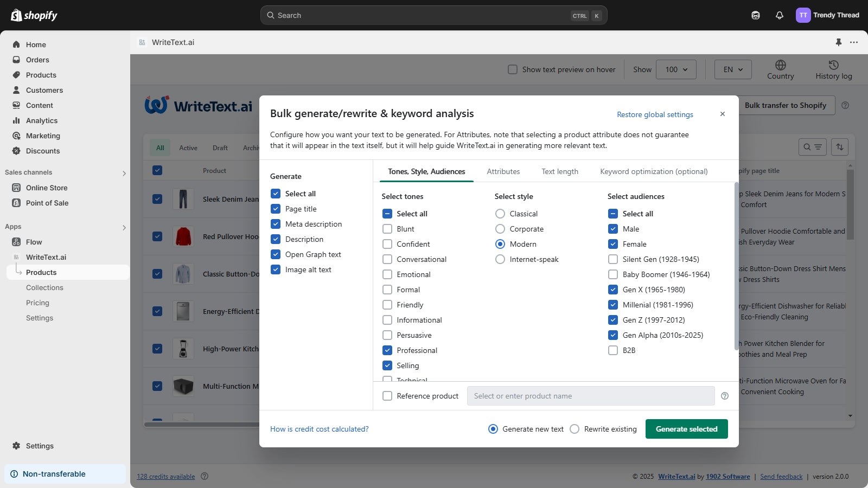
Task: Open the Keyword optimization tab
Action: [x=653, y=171]
